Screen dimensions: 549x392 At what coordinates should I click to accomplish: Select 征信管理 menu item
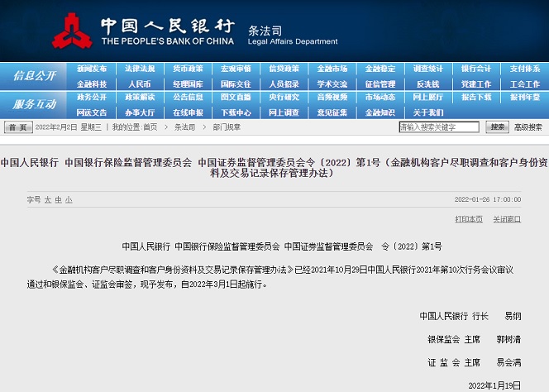(380, 84)
